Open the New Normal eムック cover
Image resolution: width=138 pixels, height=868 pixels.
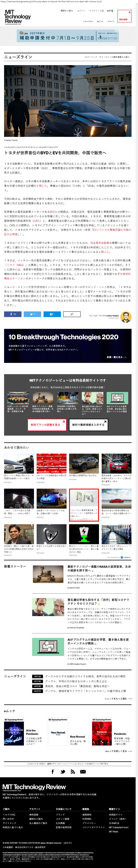(58, 732)
